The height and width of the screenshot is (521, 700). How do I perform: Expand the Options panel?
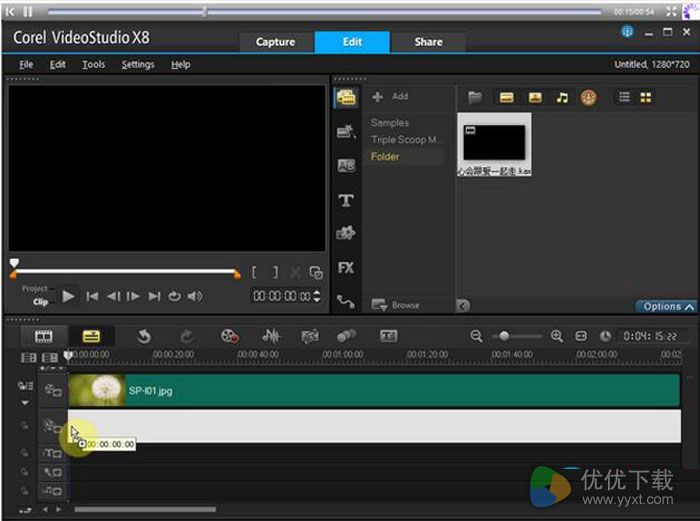667,306
